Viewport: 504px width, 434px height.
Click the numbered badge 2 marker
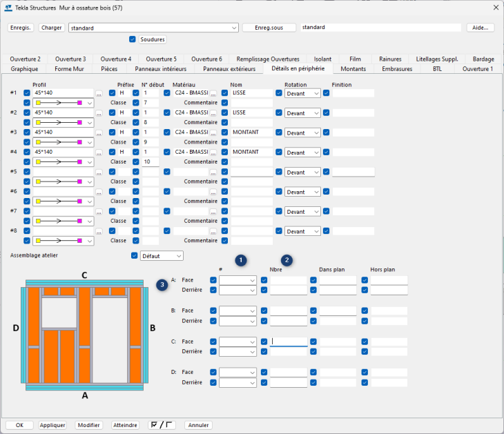pos(287,260)
